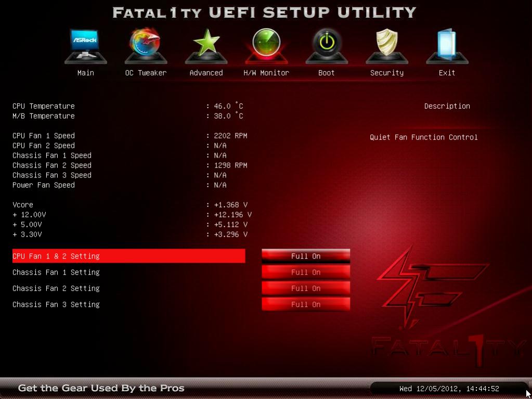Click the 2202 RPM fan speed value

coord(230,136)
